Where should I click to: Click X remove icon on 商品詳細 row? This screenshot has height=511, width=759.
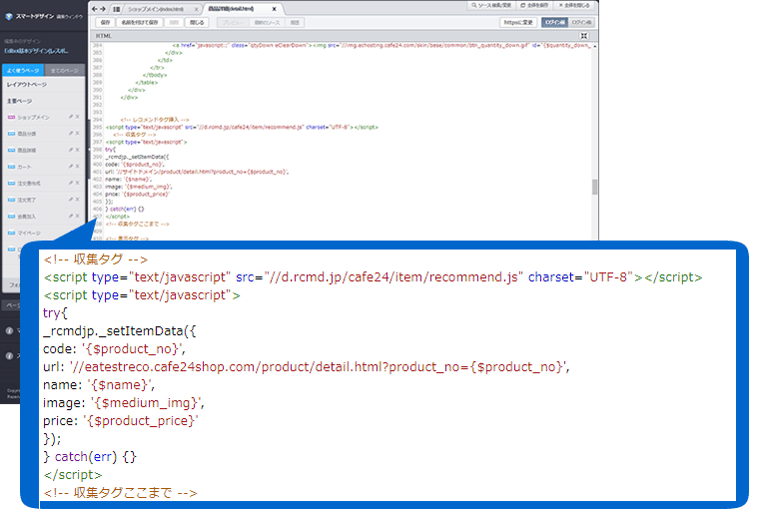click(77, 150)
